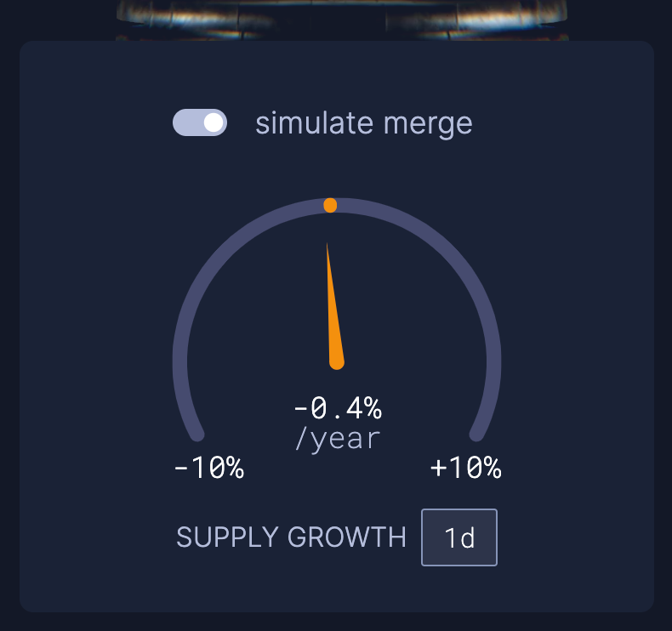
Task: Click the rounded left end of the gauge arc
Action: pos(197,434)
